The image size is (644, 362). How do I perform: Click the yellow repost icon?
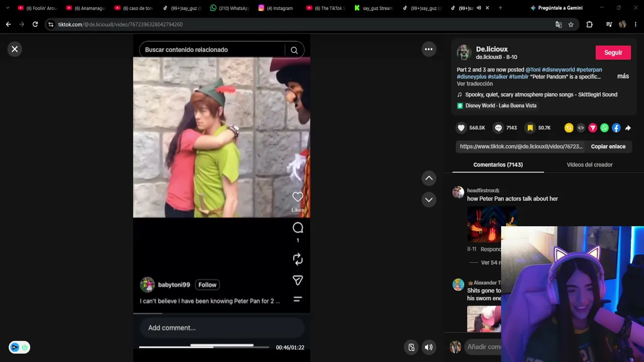(569, 128)
